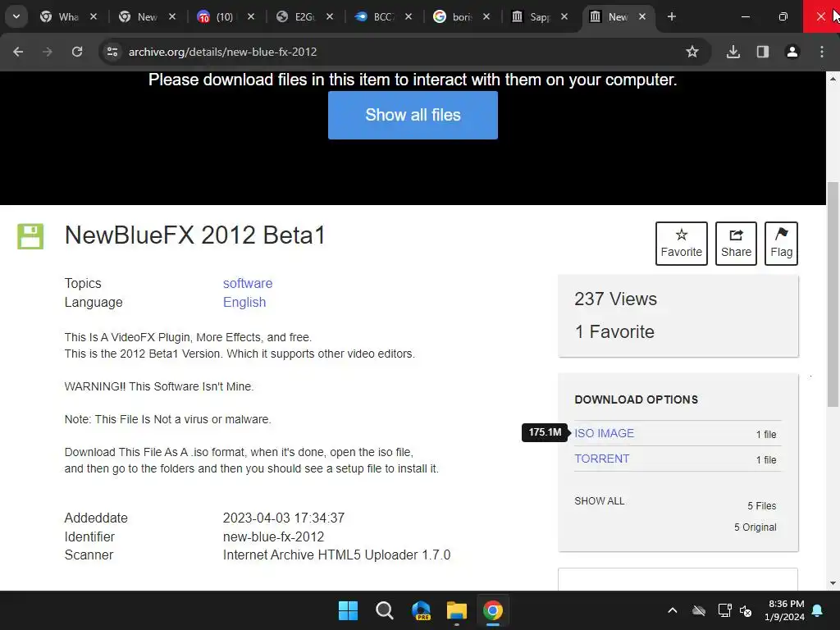Reload the current page
This screenshot has height=630, width=840.
point(77,52)
